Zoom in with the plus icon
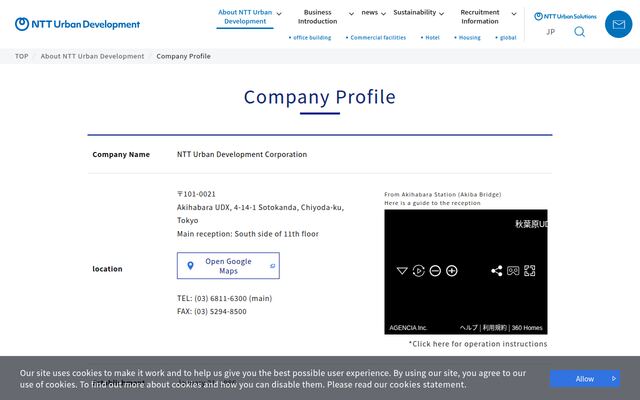 [x=451, y=271]
